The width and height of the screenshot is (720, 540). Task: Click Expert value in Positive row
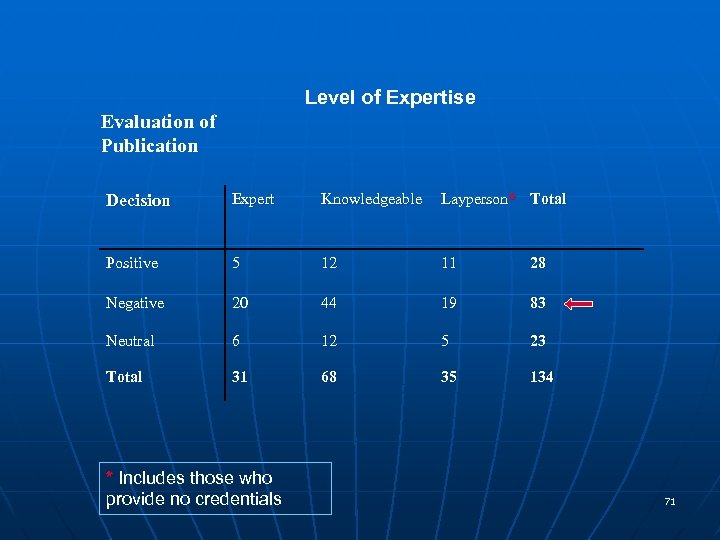[236, 263]
